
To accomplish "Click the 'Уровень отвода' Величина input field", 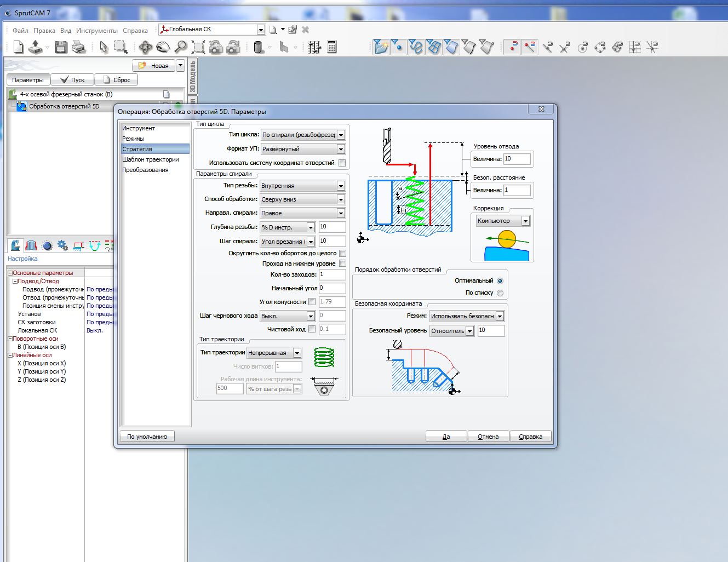I will 517,159.
